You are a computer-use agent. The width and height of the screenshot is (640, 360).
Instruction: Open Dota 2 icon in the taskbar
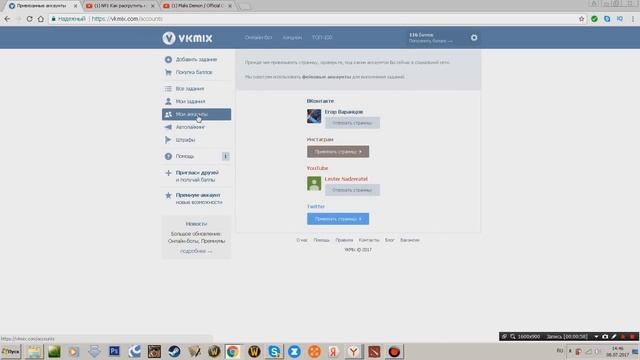point(374,351)
